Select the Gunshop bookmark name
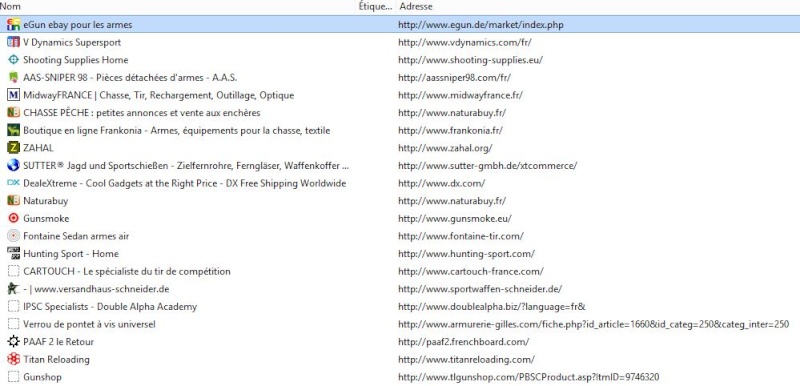800x386 pixels. 42,377
